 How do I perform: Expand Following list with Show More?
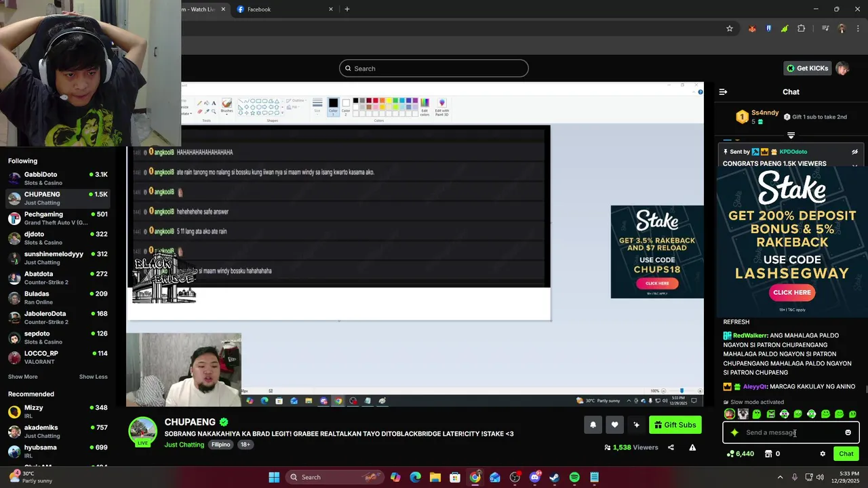(23, 377)
